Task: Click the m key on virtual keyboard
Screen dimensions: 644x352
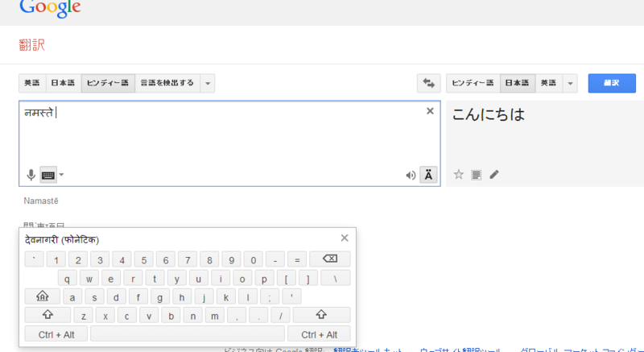Action: pyautogui.click(x=215, y=315)
